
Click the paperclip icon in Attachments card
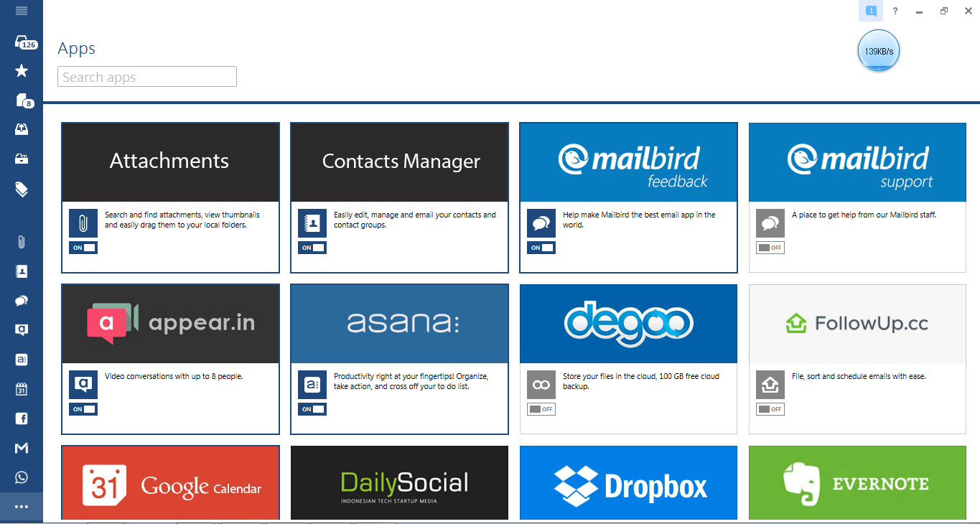(x=83, y=223)
